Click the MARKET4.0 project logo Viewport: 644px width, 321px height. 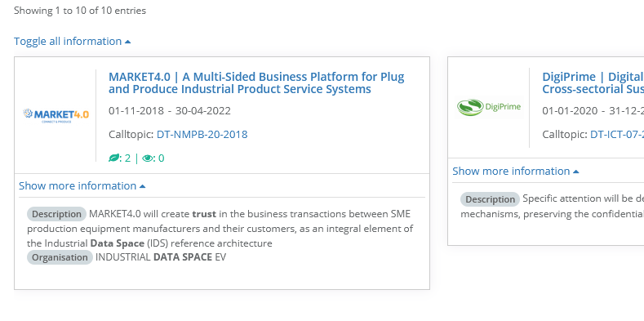coord(56,115)
